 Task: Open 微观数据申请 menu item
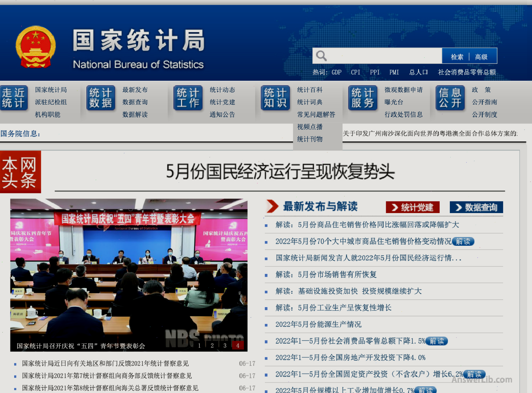click(404, 90)
